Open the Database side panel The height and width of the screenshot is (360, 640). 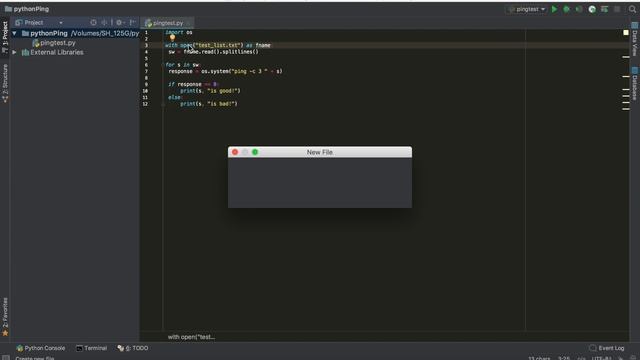click(635, 84)
